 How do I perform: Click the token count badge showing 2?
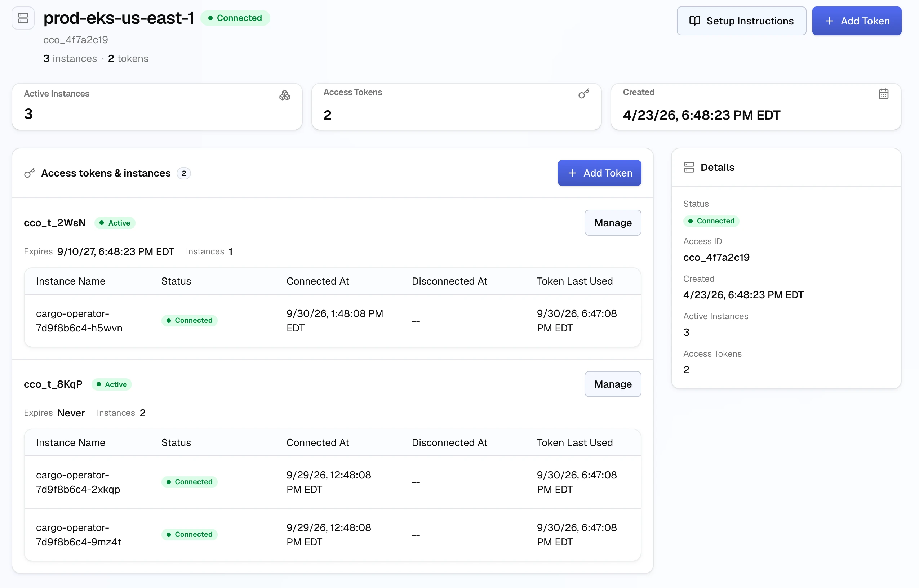(184, 173)
